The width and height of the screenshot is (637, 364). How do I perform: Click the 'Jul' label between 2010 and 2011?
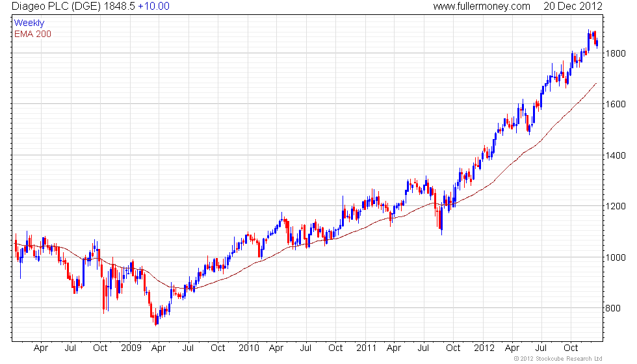305,348
